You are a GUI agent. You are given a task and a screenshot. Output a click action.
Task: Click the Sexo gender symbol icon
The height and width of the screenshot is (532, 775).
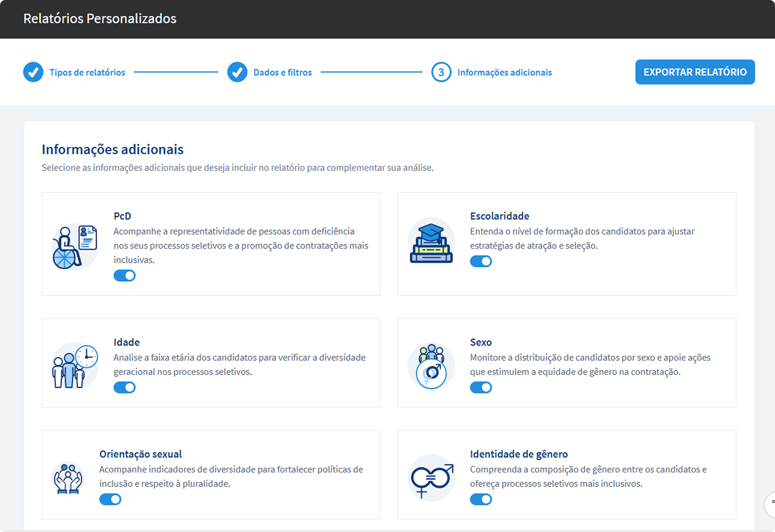431,366
